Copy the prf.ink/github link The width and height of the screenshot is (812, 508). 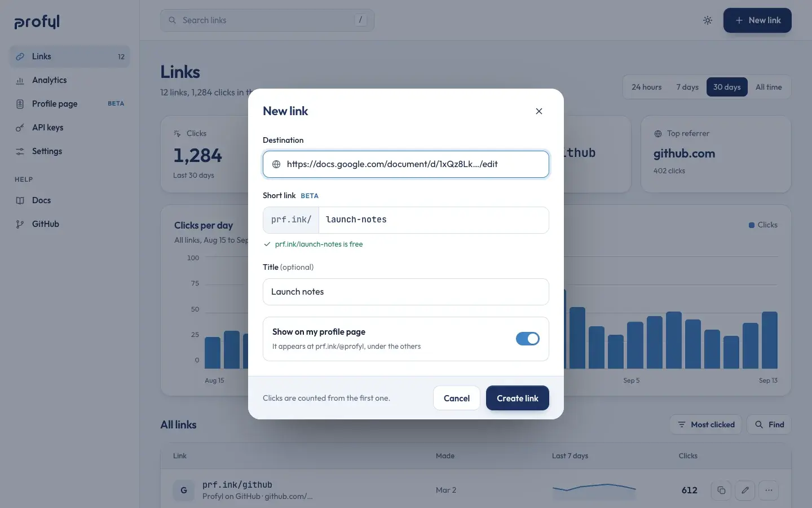(x=721, y=491)
